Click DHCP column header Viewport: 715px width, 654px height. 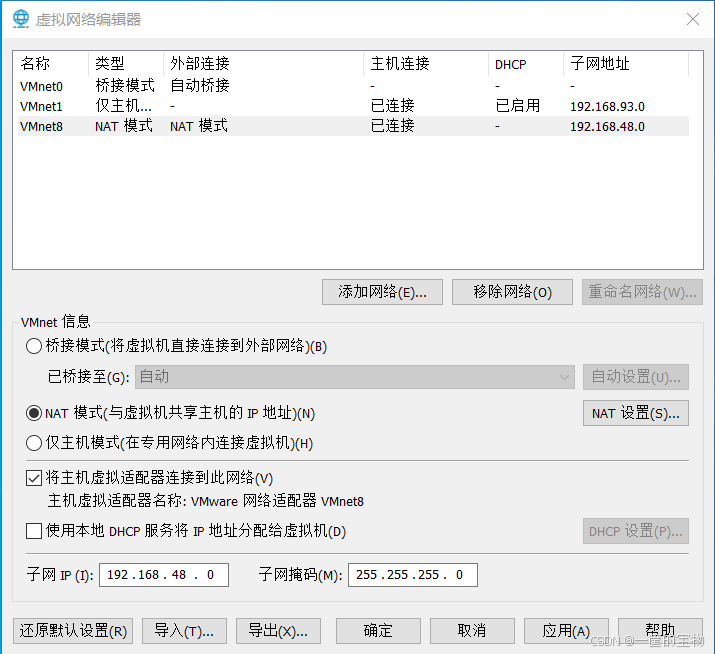point(526,63)
